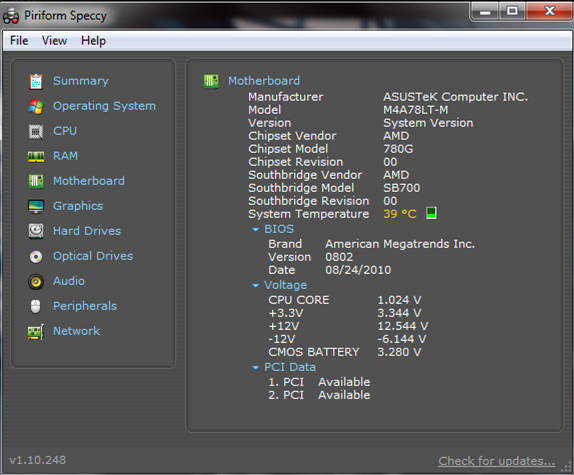Click the 1. PCI Available row
Viewport: 574px width, 475px height.
319,382
